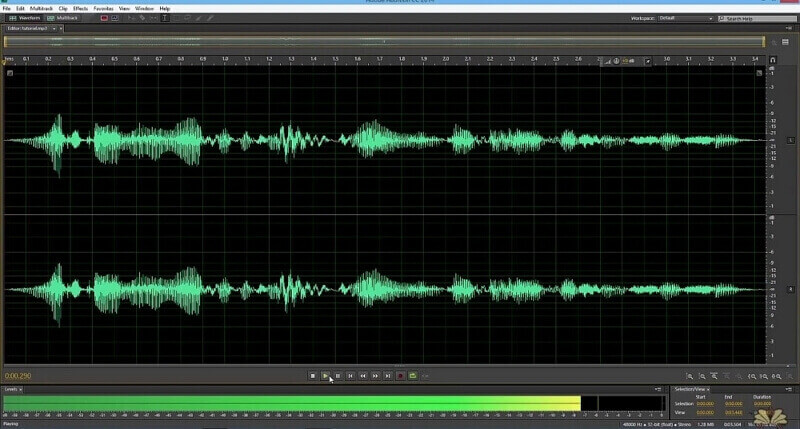Open the Workspace dropdown
Screen dimensions: 800x429
[685, 18]
